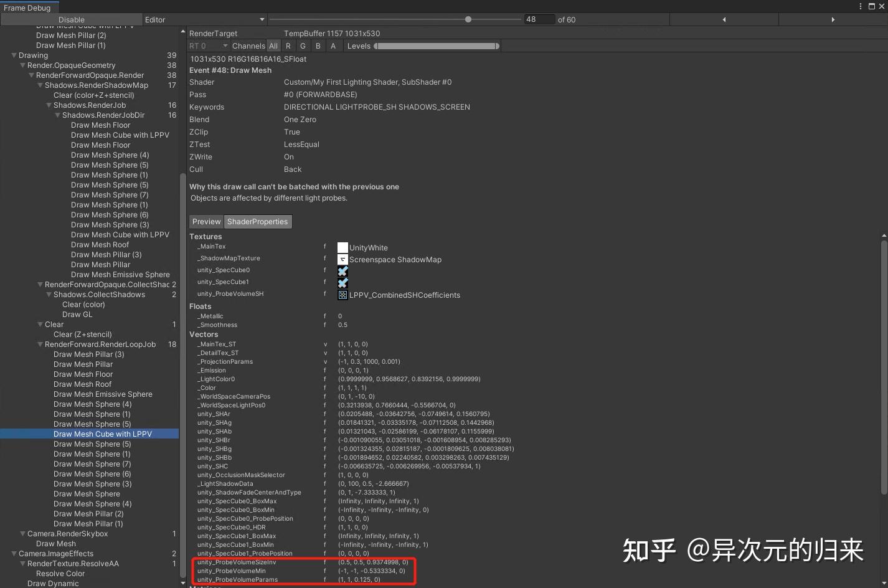Click the next event arrow

click(x=833, y=19)
